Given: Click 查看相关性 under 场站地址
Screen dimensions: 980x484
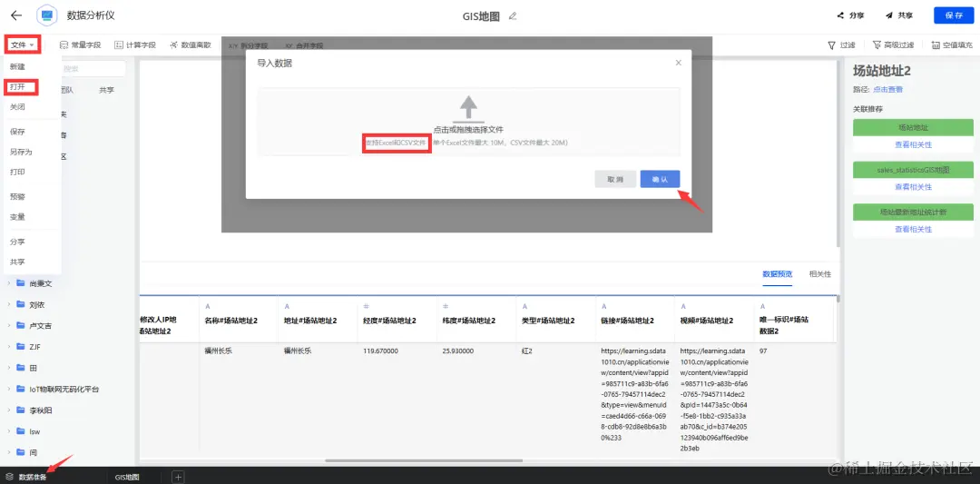Looking at the screenshot, I should click(x=913, y=145).
